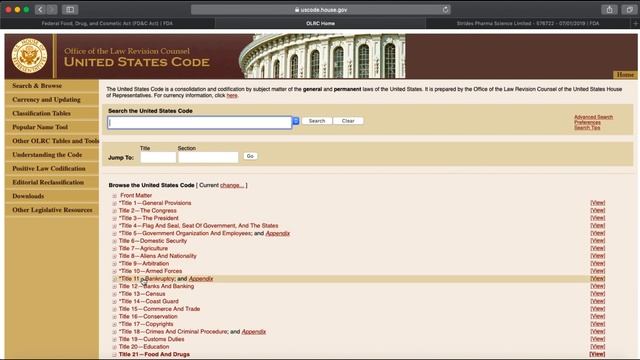Click the Jump To Section input field
This screenshot has height=360, width=640.
click(208, 157)
